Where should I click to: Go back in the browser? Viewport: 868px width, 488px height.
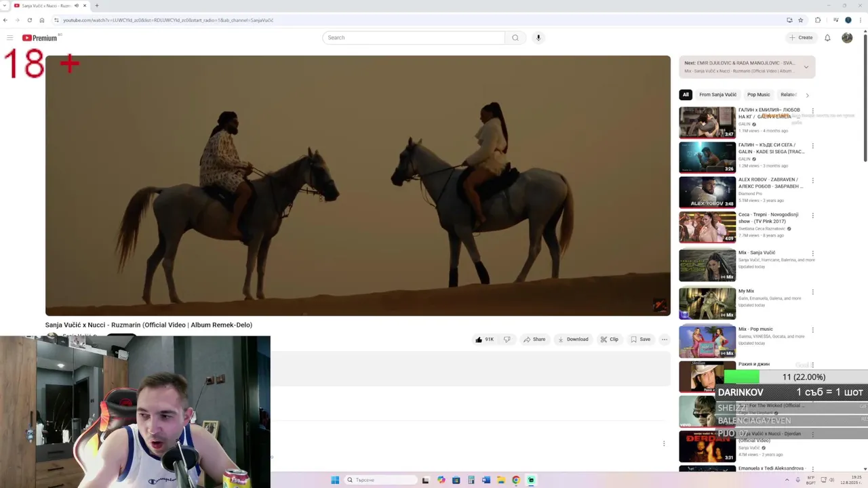[5, 20]
